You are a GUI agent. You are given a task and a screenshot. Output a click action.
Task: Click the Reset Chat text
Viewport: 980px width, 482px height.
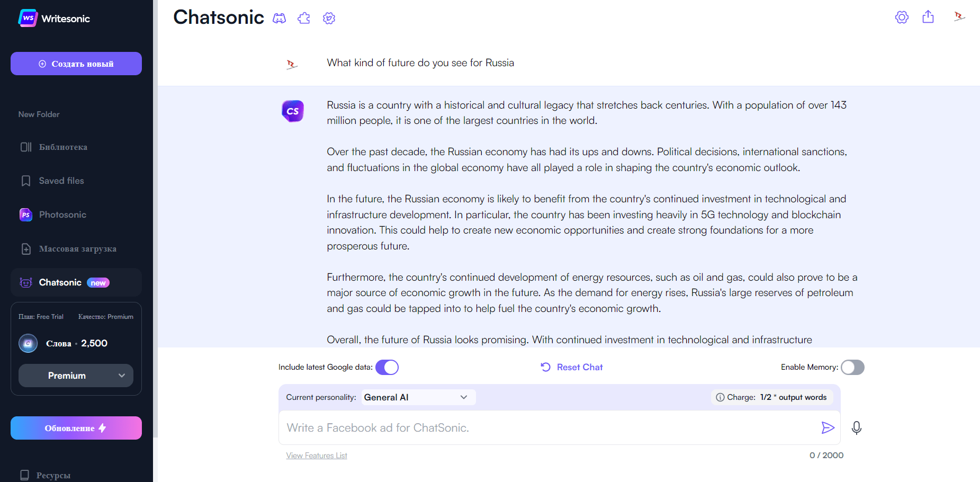[580, 367]
